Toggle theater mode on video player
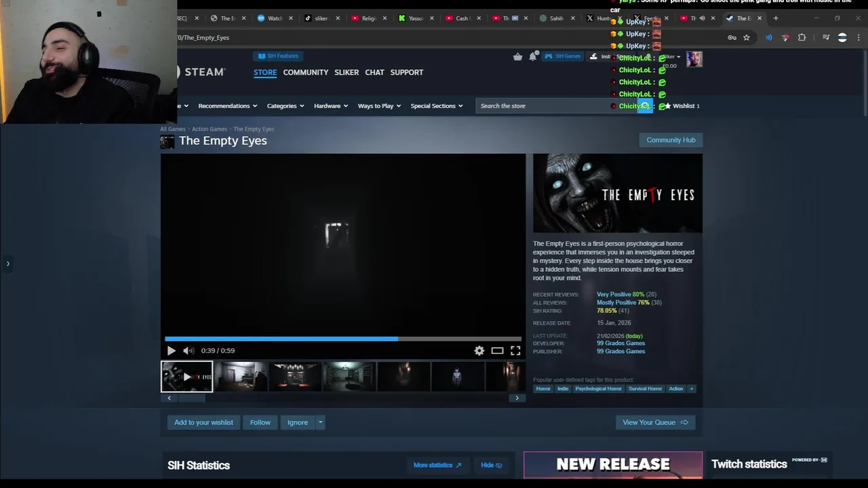 497,350
